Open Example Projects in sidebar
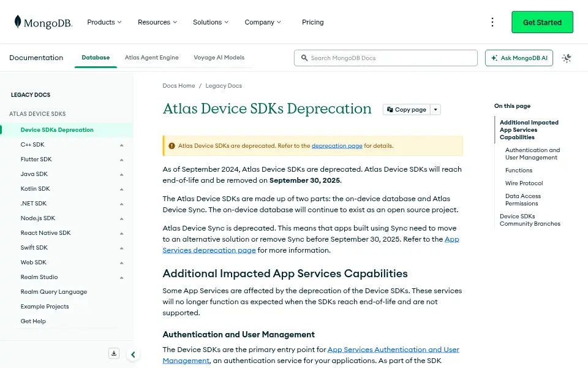Image resolution: width=588 pixels, height=368 pixels. [45, 307]
